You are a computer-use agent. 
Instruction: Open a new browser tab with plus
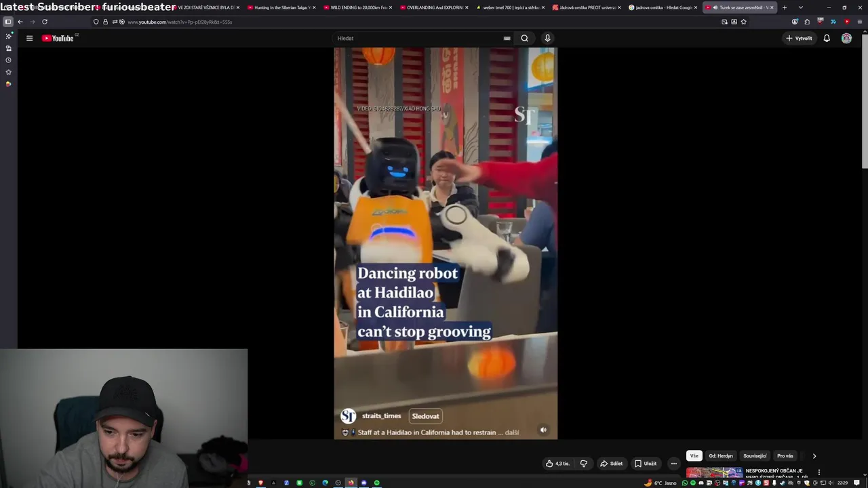pos(785,7)
